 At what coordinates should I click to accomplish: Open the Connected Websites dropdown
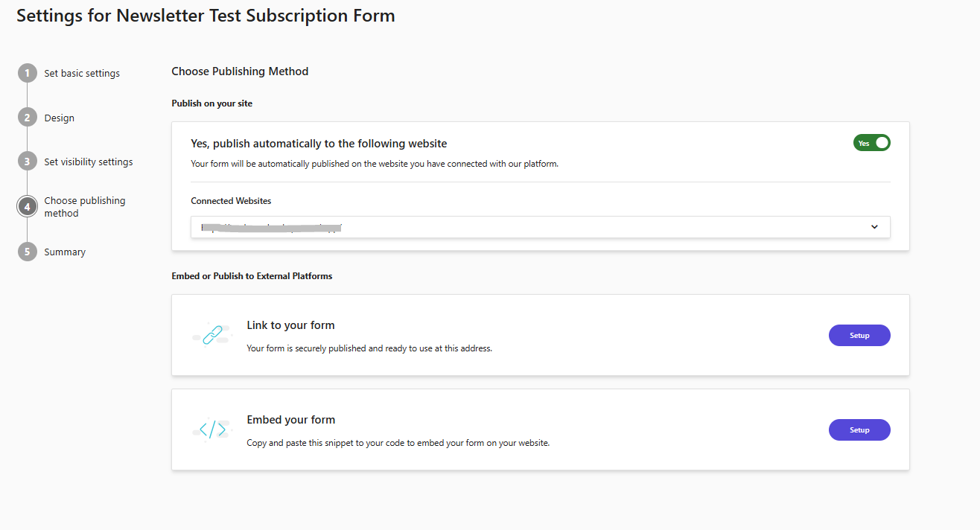click(541, 227)
